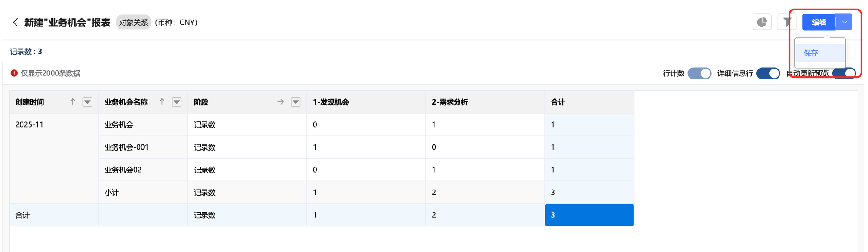The height and width of the screenshot is (252, 868).
Task: Click the filter funnel icon
Action: pyautogui.click(x=787, y=22)
